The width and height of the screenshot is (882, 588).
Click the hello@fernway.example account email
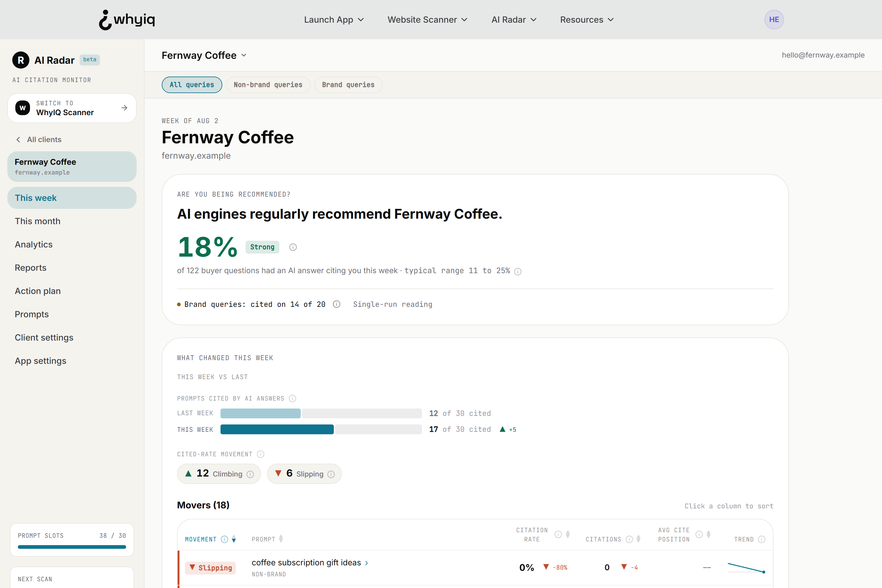[823, 55]
